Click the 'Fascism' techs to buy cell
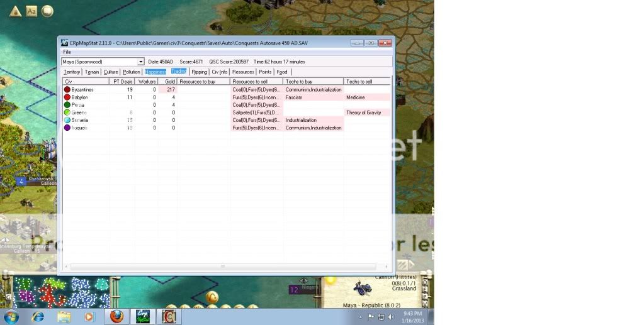Viewport: 644px width, 325px height. [314, 97]
